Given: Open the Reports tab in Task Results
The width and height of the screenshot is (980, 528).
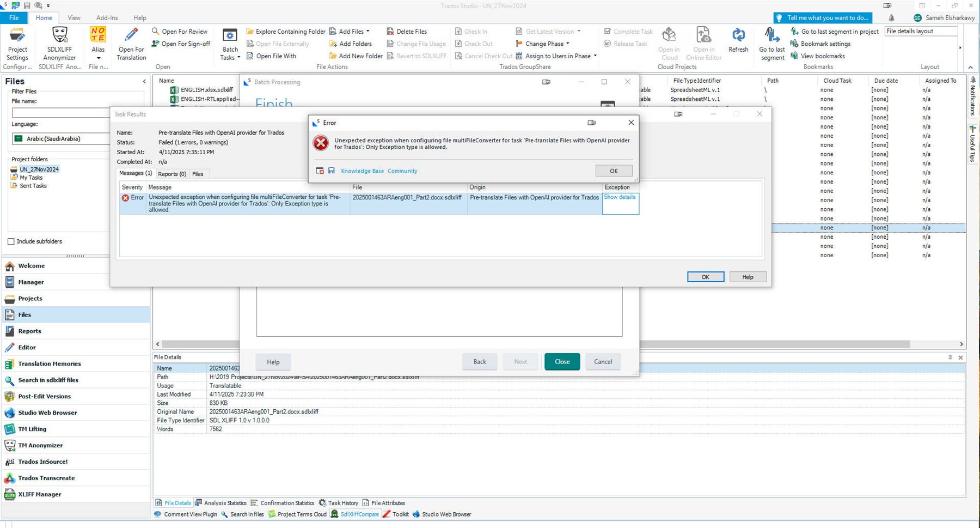Looking at the screenshot, I should 171,173.
